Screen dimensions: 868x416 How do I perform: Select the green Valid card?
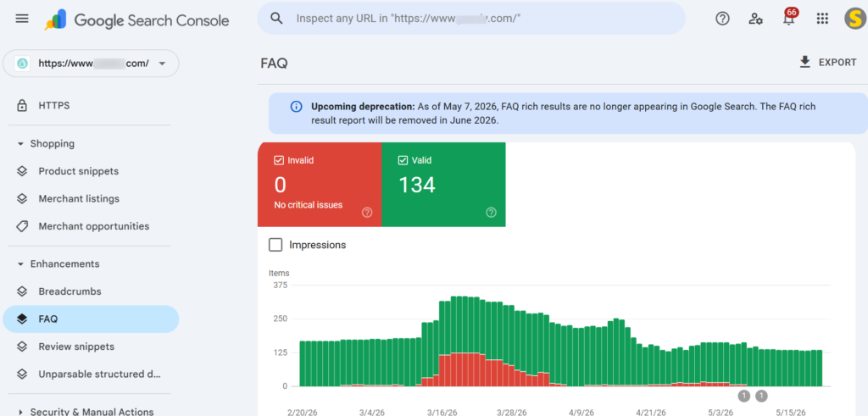coord(443,184)
